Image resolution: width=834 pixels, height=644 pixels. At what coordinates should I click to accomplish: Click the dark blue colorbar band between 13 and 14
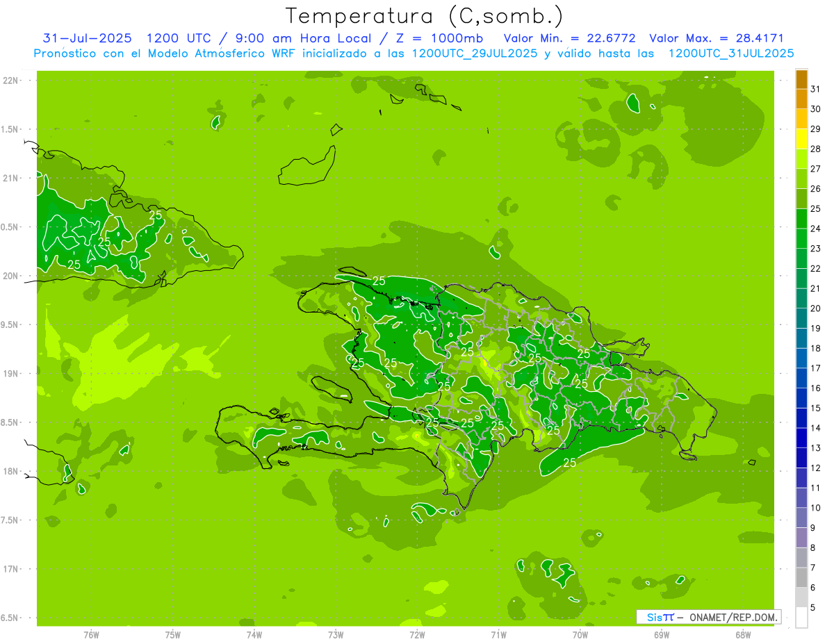[801, 438]
